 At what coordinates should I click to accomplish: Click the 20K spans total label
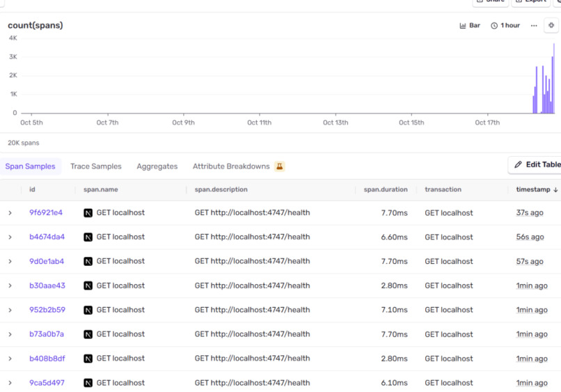click(24, 143)
